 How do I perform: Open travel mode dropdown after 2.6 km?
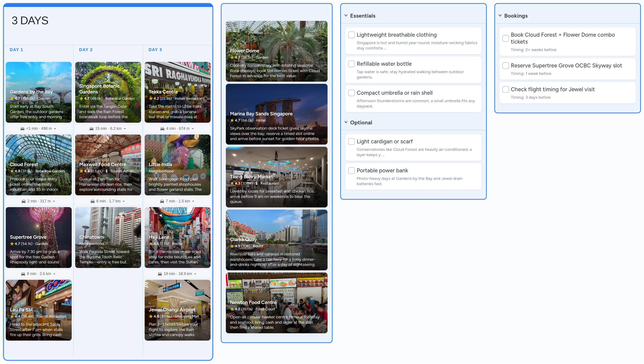(54, 274)
